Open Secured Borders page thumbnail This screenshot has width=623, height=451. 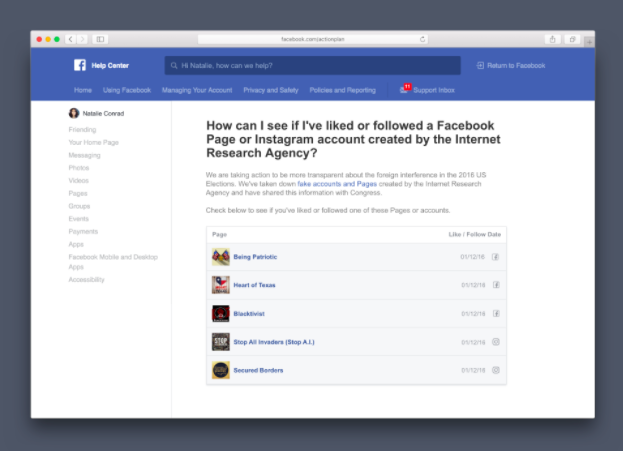[221, 370]
